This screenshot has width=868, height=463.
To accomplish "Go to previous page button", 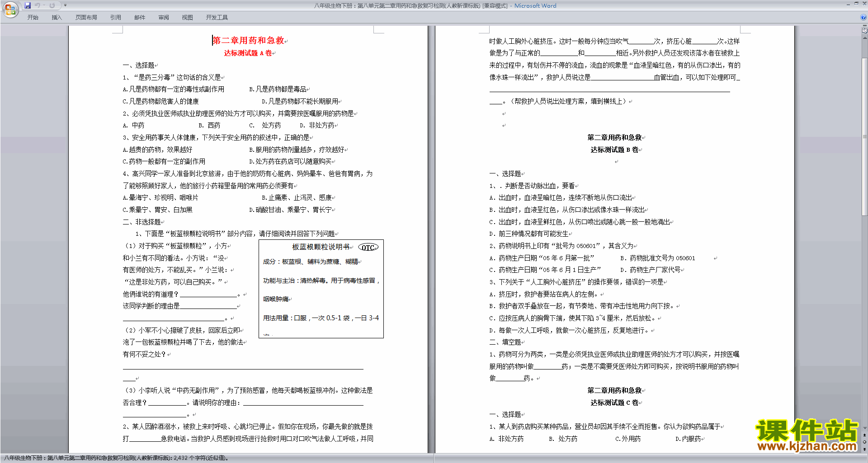I will (865, 435).
